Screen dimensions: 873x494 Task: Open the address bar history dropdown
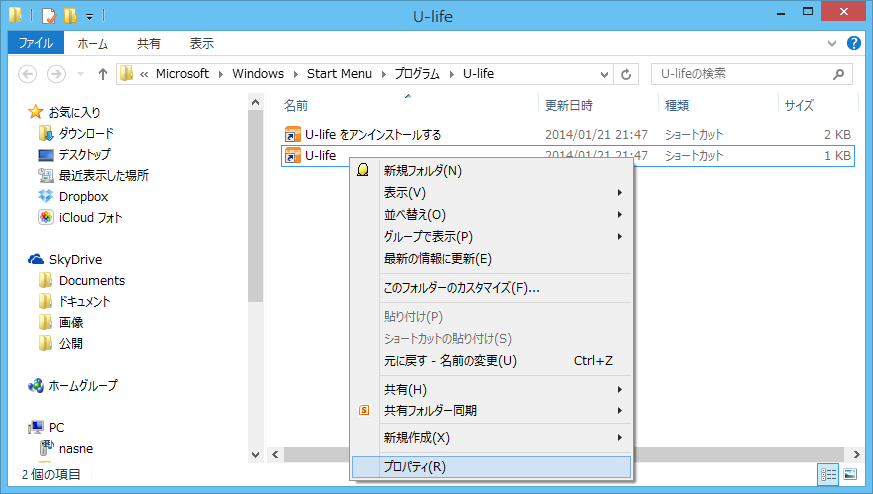coord(604,74)
